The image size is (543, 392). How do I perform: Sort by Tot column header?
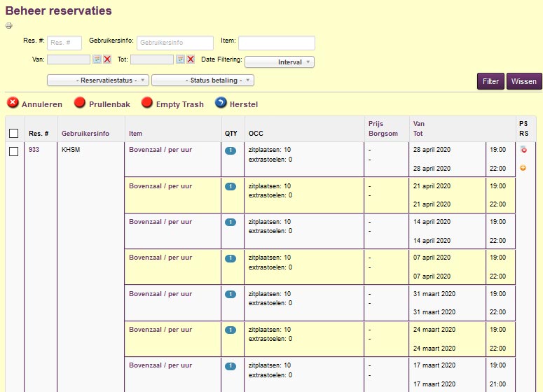click(418, 134)
